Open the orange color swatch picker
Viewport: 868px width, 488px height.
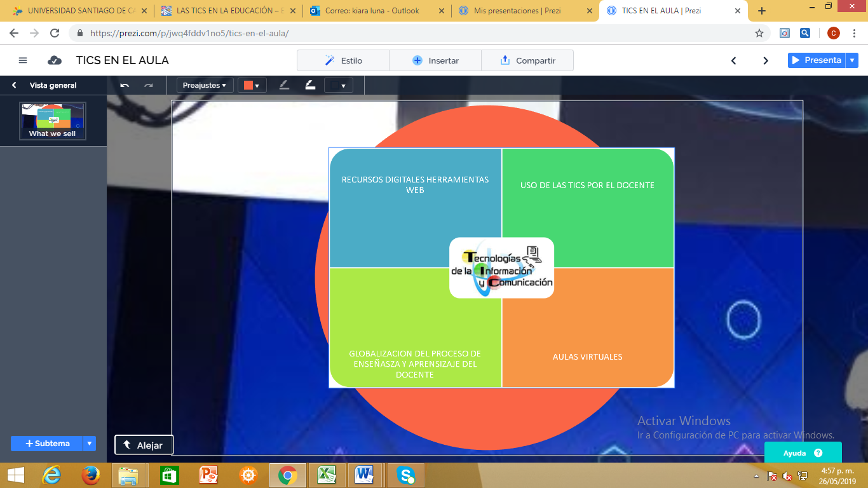tap(252, 85)
